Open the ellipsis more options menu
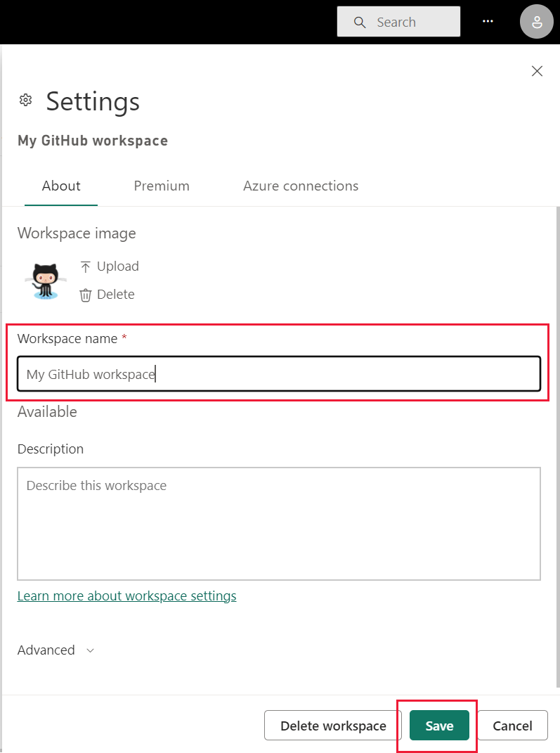 click(488, 21)
